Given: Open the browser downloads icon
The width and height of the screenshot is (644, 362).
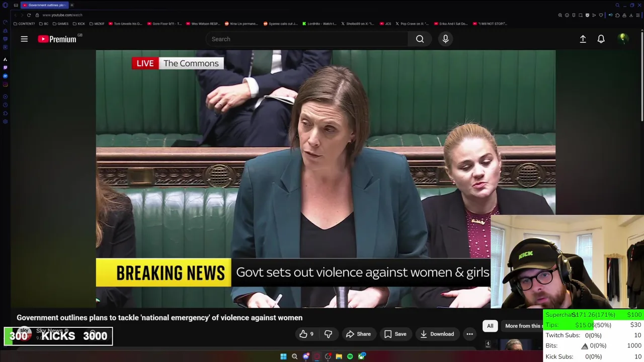Looking at the screenshot, I should [x=631, y=15].
